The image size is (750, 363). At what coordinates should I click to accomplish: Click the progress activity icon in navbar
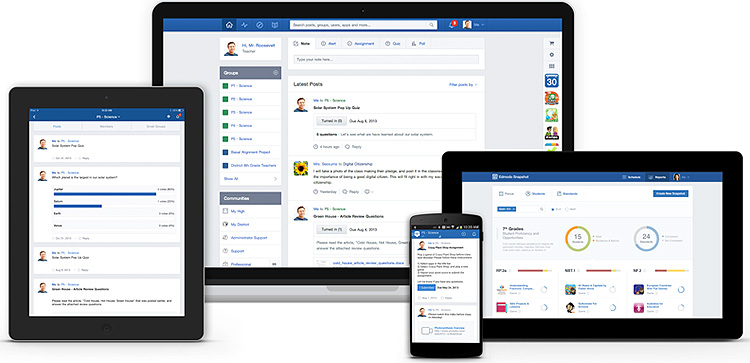[244, 25]
